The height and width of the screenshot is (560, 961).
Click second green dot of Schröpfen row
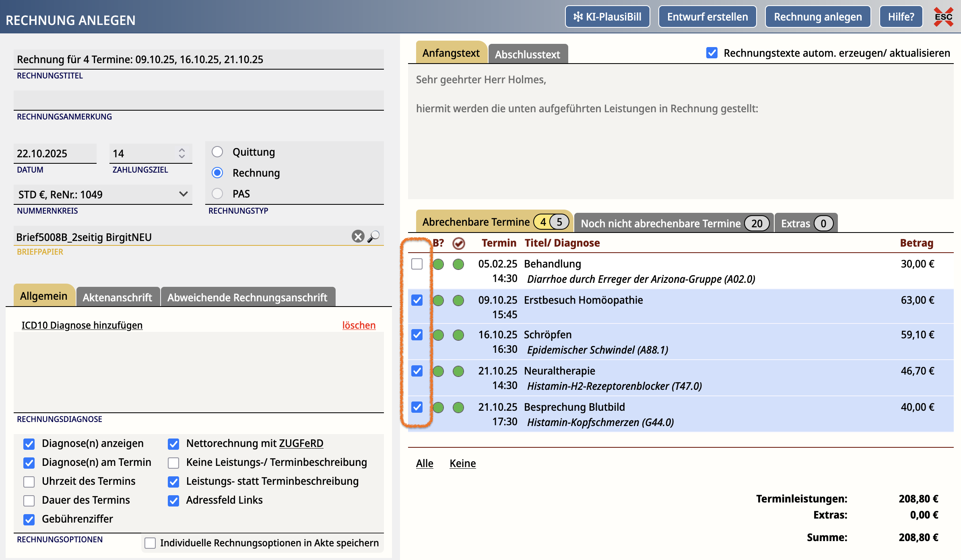pos(458,335)
